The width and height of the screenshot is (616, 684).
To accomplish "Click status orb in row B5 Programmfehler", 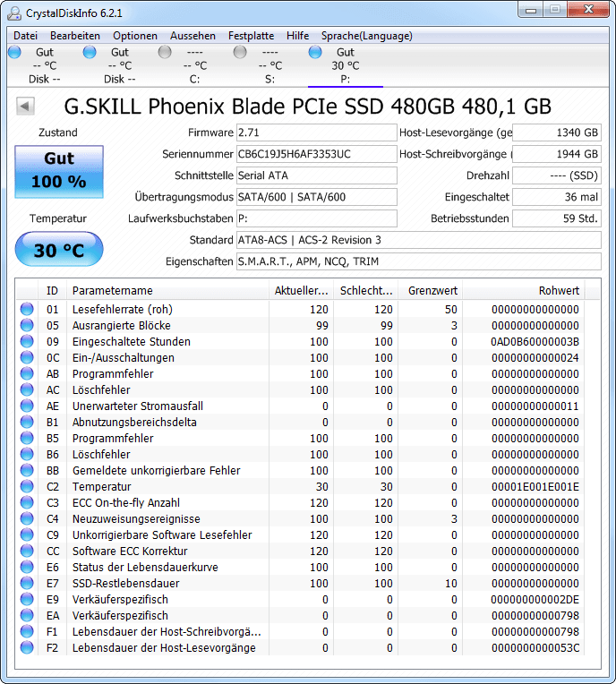I will click(x=27, y=438).
